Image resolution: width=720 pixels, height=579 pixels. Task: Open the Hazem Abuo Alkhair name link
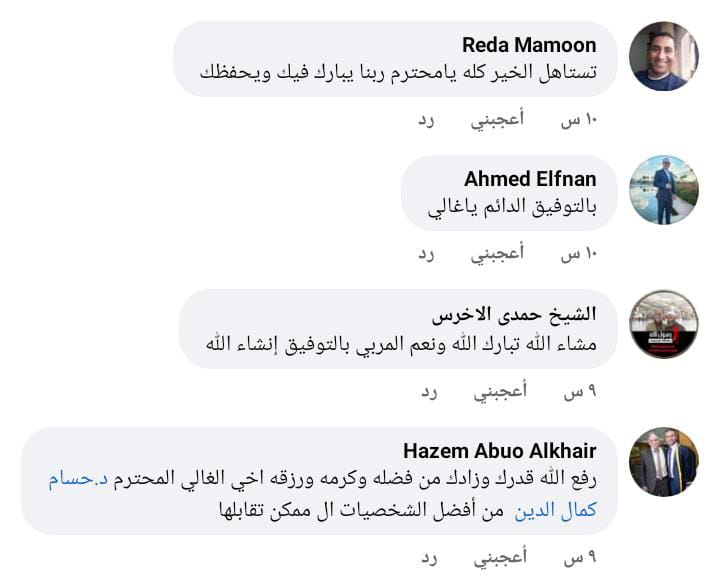click(499, 450)
